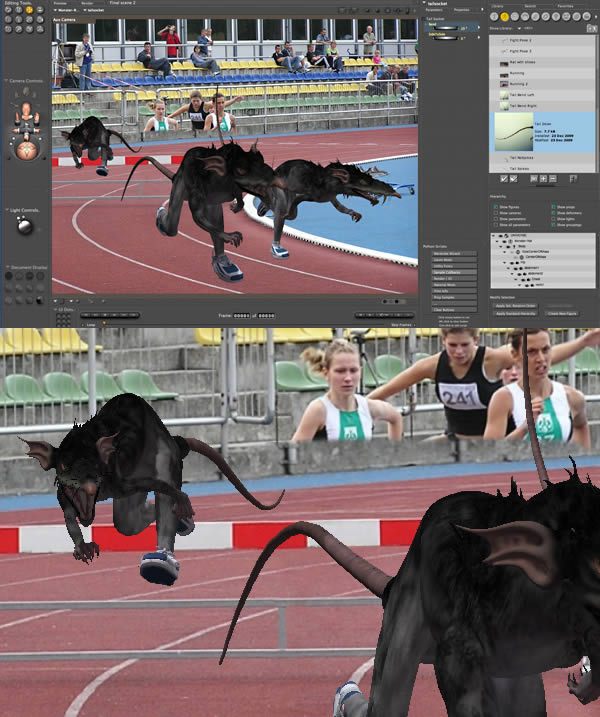Toggle the Show deformers checkbox
Viewport: 600px width, 717px height.
[x=553, y=213]
